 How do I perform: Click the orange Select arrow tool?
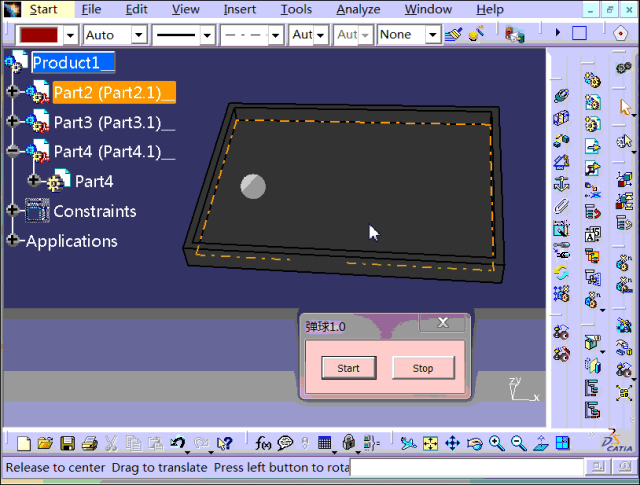click(x=625, y=108)
